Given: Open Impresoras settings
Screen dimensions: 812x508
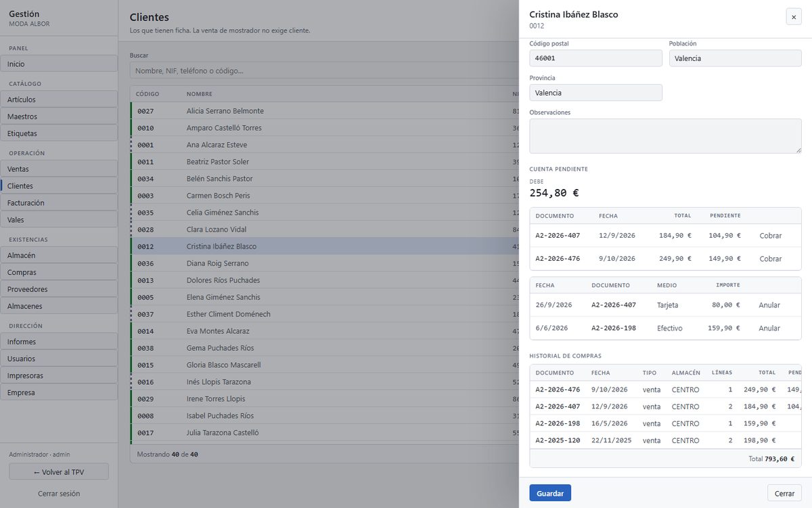Looking at the screenshot, I should coord(60,375).
